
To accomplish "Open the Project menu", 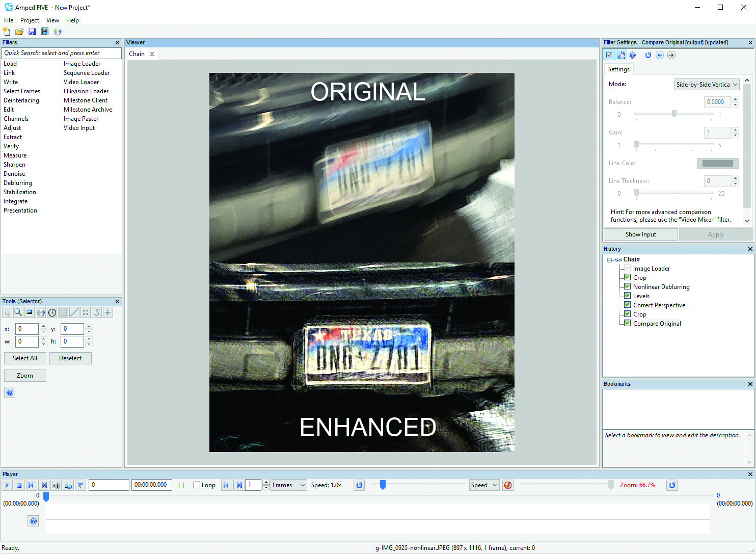I will 30,20.
